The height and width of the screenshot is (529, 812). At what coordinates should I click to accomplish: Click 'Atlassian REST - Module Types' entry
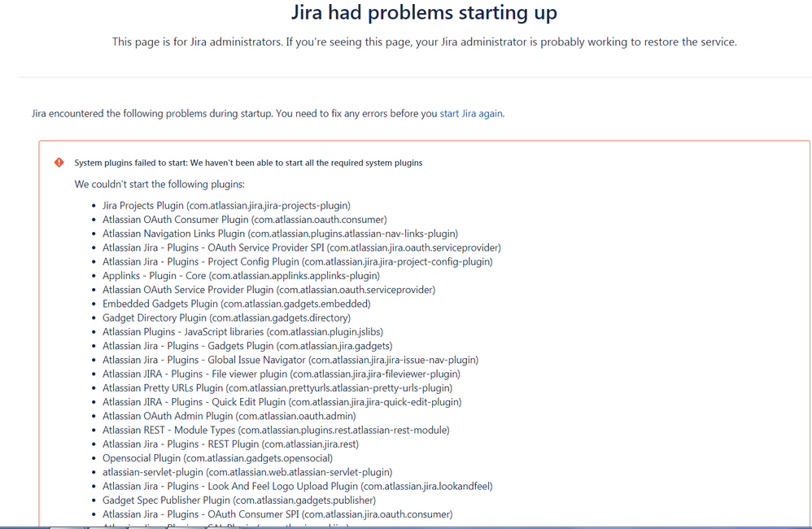[276, 430]
